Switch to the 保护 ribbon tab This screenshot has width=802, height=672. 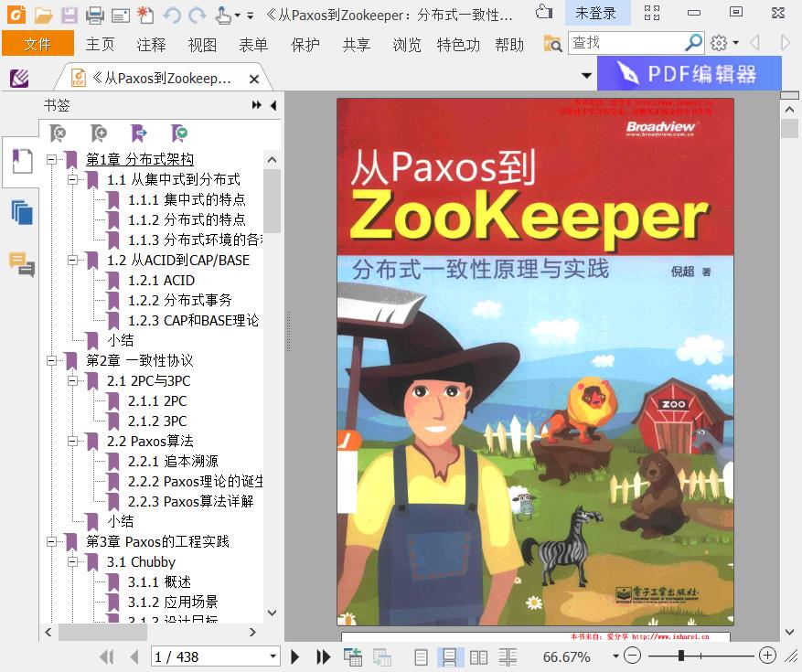(305, 45)
